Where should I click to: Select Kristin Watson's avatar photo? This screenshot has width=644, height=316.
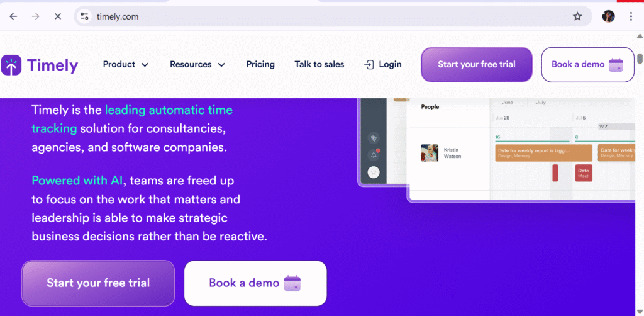pos(430,153)
